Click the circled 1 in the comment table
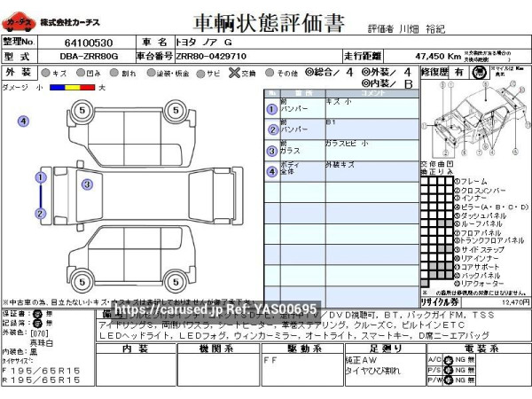This screenshot has height=399, width=532. coord(271,109)
